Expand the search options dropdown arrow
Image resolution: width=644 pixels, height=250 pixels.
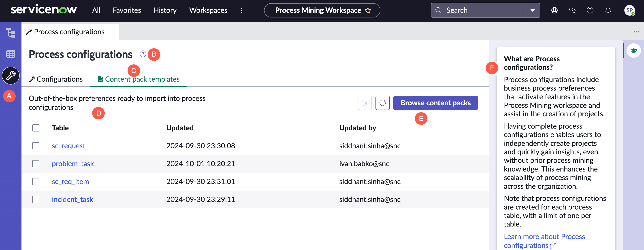532,10
